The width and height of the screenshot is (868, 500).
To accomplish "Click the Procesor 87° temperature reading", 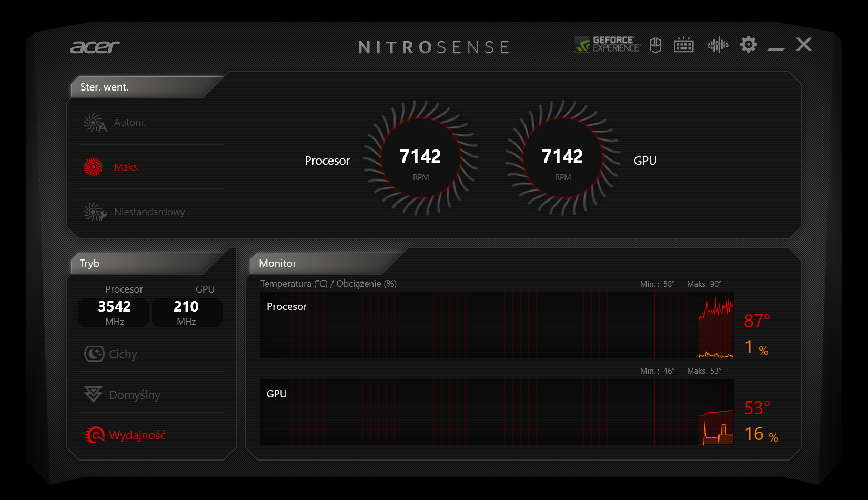I will 757,321.
